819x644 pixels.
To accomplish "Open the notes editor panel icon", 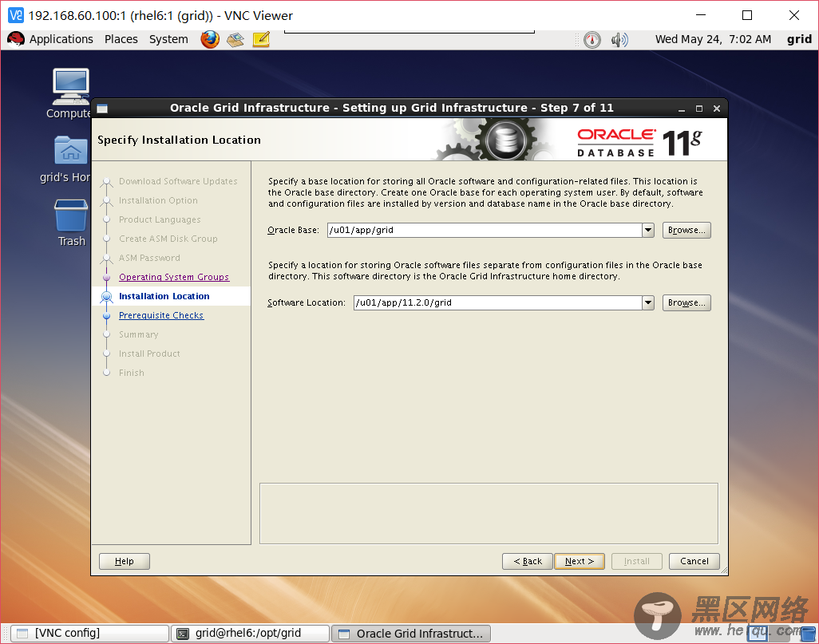I will (x=261, y=40).
